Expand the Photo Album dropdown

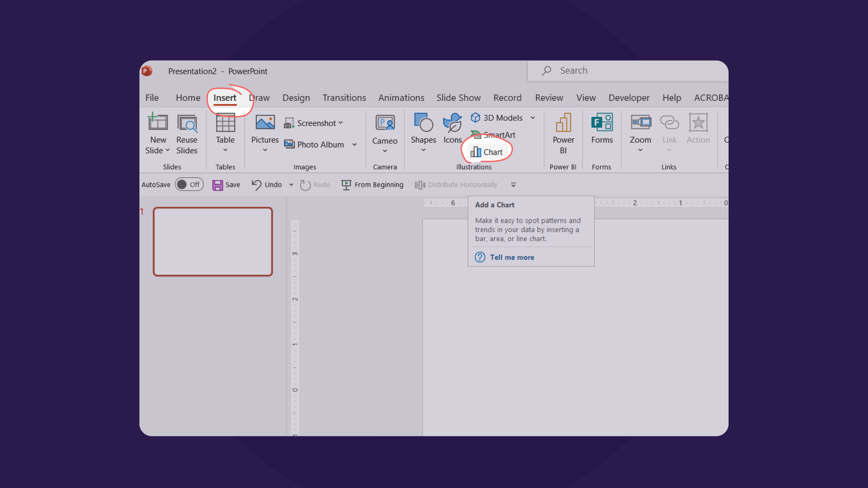[x=354, y=144]
